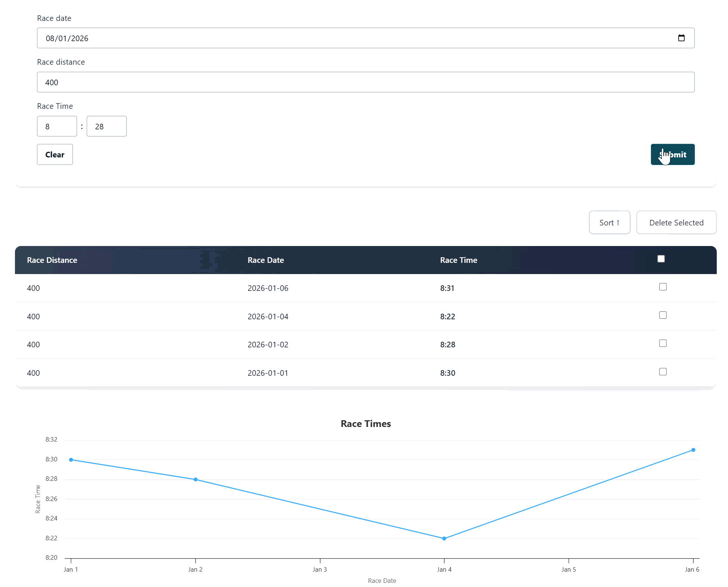Click the Jan 2 data point on chart
728x587 pixels.
click(195, 479)
